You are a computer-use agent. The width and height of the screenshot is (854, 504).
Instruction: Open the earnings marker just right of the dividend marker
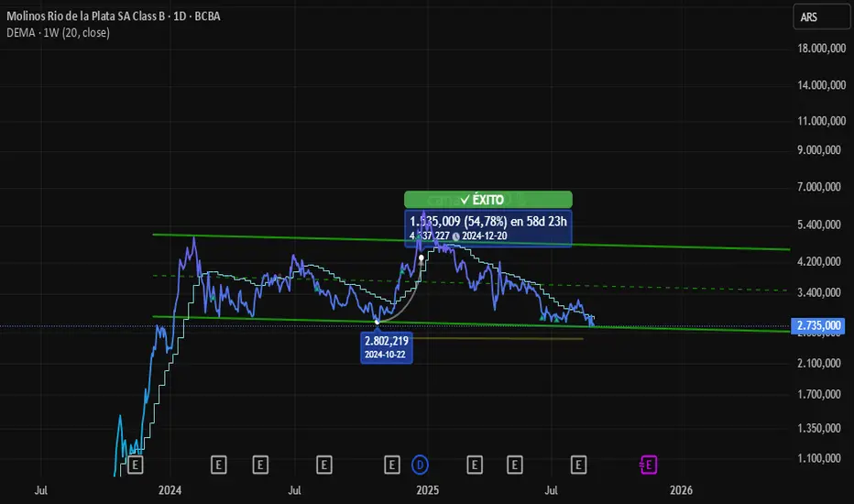475,465
